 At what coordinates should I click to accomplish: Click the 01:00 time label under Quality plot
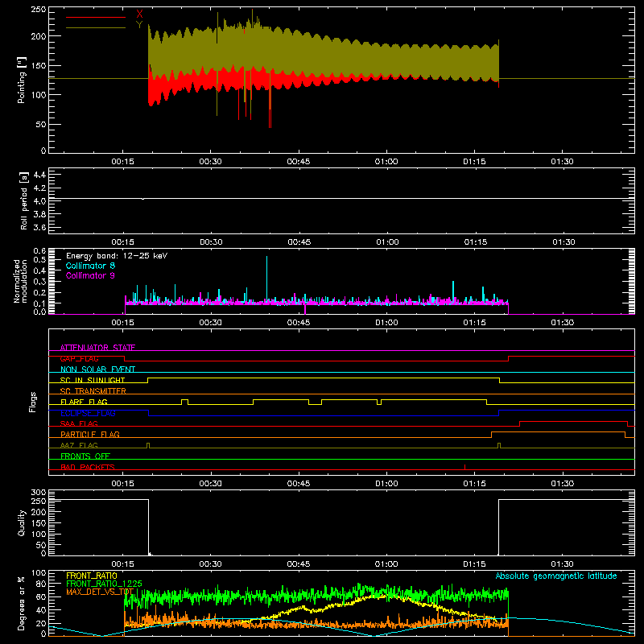[x=386, y=564]
